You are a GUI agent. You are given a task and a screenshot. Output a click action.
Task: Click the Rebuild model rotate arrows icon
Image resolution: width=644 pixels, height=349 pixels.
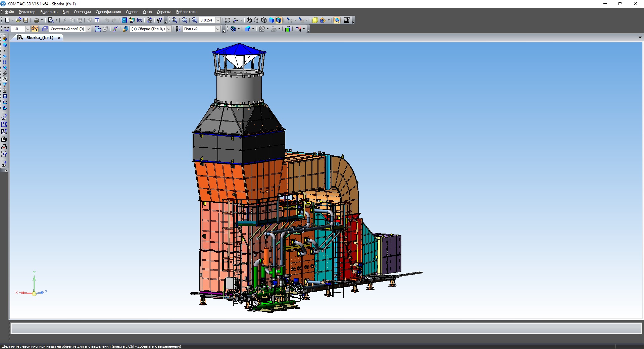coord(228,20)
